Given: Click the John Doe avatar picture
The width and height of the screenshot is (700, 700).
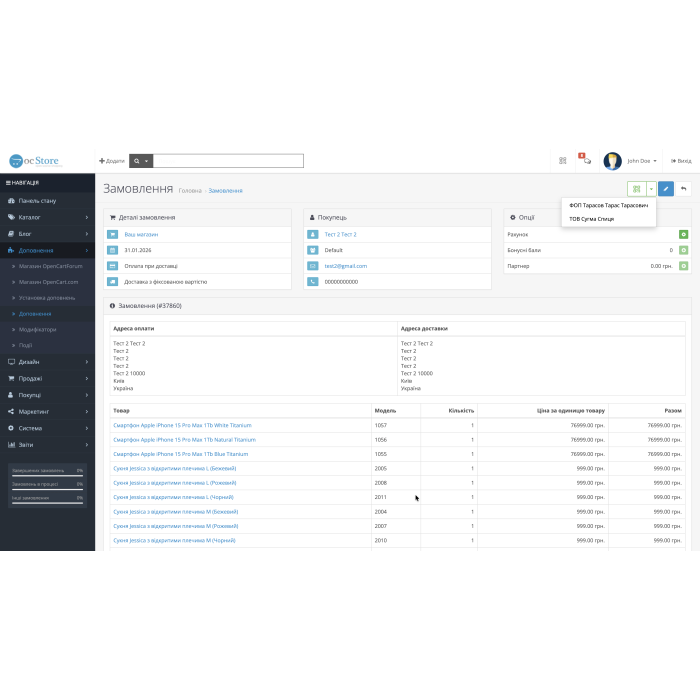Looking at the screenshot, I should click(x=612, y=161).
